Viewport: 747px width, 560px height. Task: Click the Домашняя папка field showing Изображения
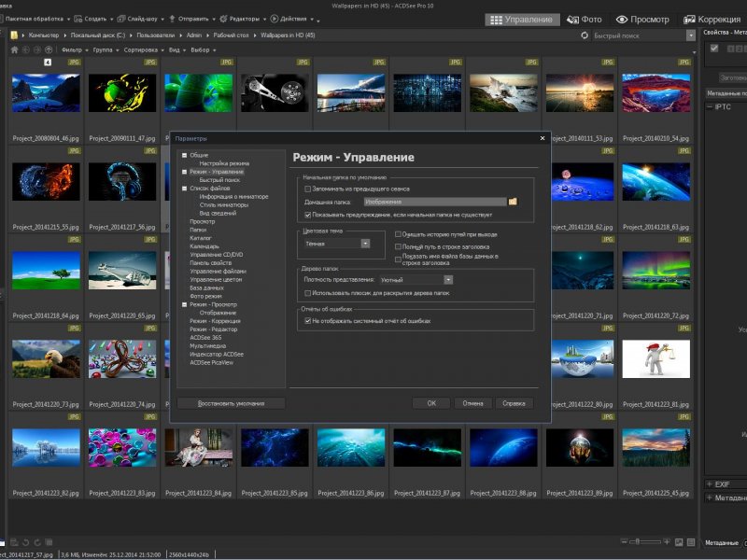pos(435,202)
